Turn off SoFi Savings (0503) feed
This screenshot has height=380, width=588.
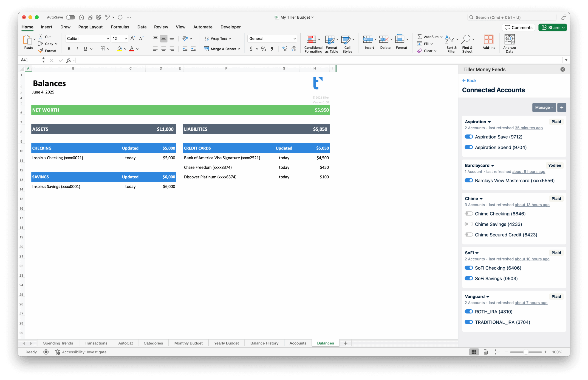pos(469,278)
